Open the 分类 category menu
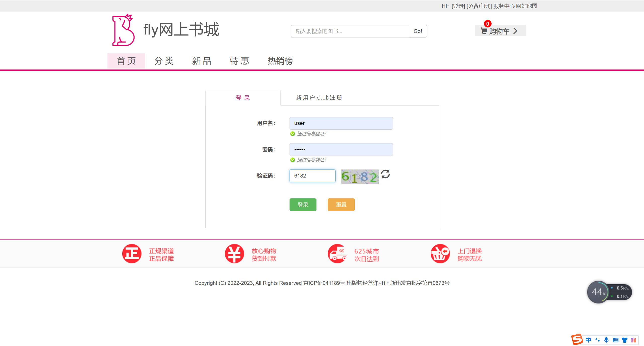Screen dimensions: 644x346 point(164,61)
